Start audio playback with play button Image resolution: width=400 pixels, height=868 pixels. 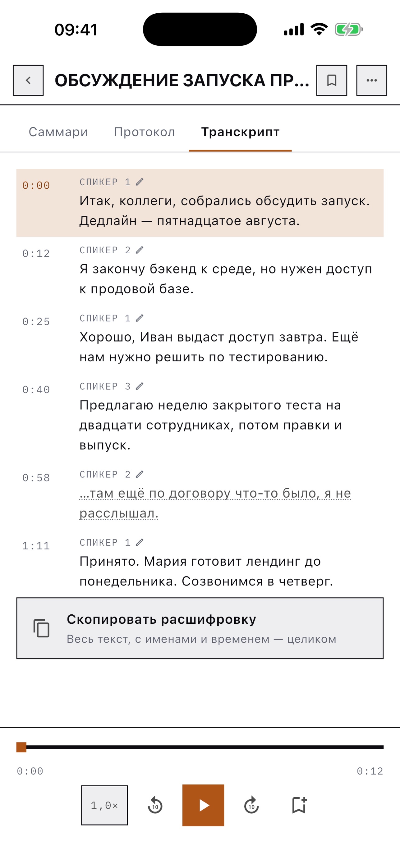click(203, 805)
